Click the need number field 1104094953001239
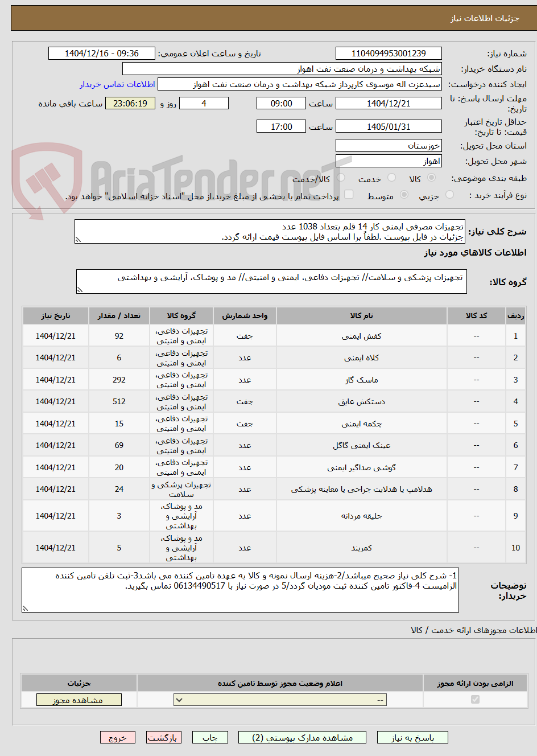The width and height of the screenshot is (537, 756). (x=389, y=54)
